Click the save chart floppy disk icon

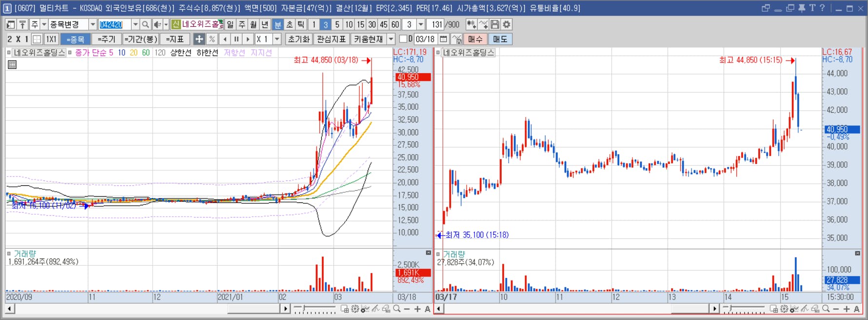[495, 24]
